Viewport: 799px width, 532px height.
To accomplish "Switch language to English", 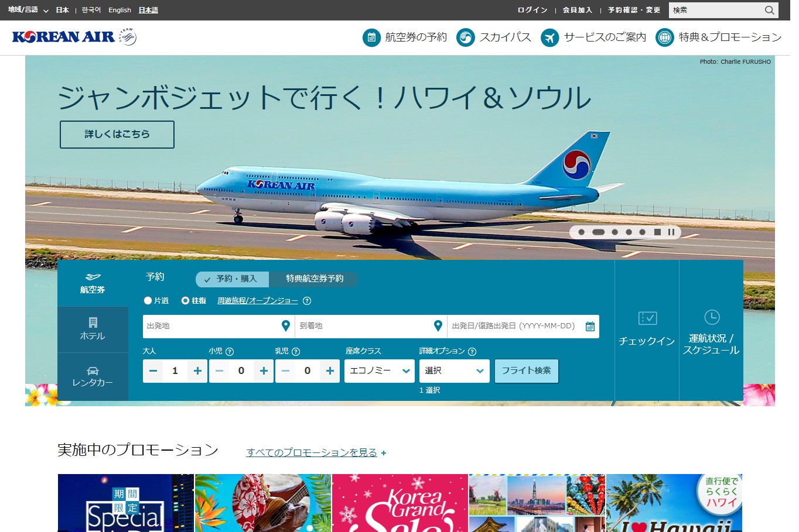I will tap(119, 10).
